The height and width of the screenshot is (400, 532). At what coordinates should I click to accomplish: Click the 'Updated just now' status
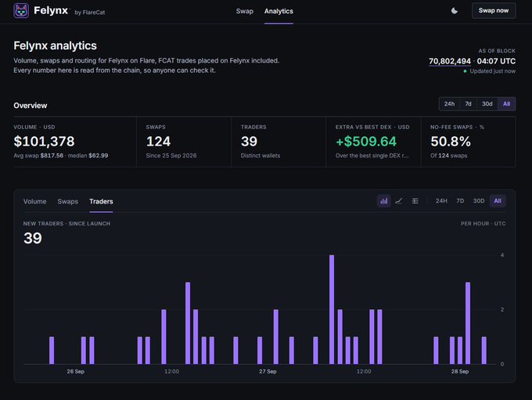click(x=489, y=71)
